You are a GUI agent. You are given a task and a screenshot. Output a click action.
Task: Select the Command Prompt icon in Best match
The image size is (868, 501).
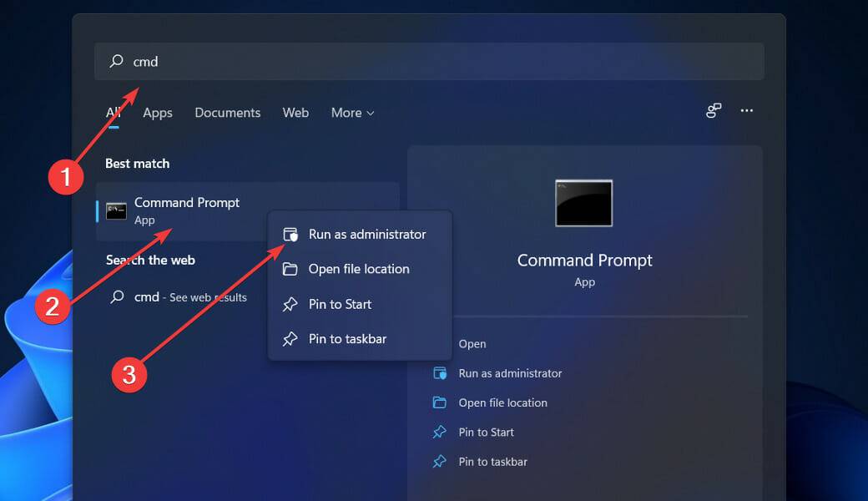click(x=118, y=209)
